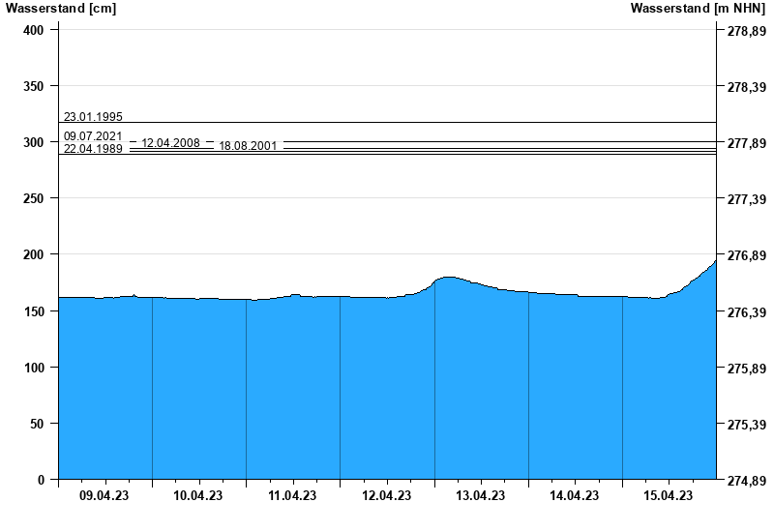Image resolution: width=774 pixels, height=532 pixels.
Task: Pick the 15.04.23 date label
Action: pos(668,496)
